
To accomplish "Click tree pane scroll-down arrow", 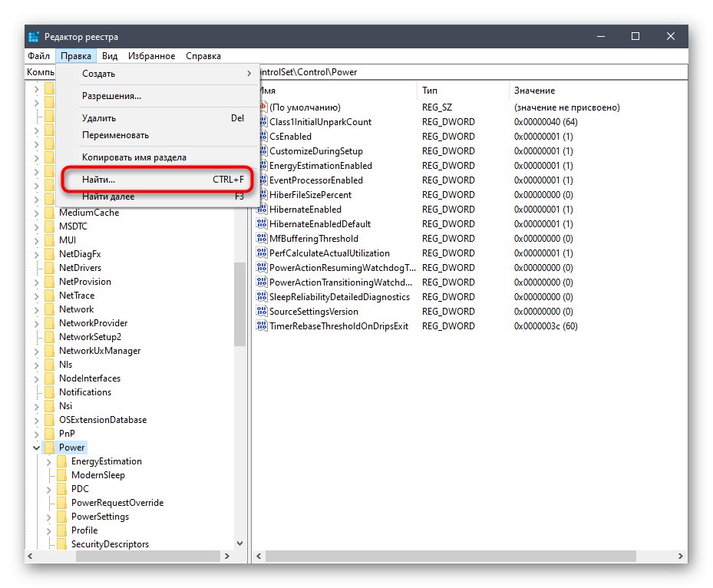I will tap(240, 543).
